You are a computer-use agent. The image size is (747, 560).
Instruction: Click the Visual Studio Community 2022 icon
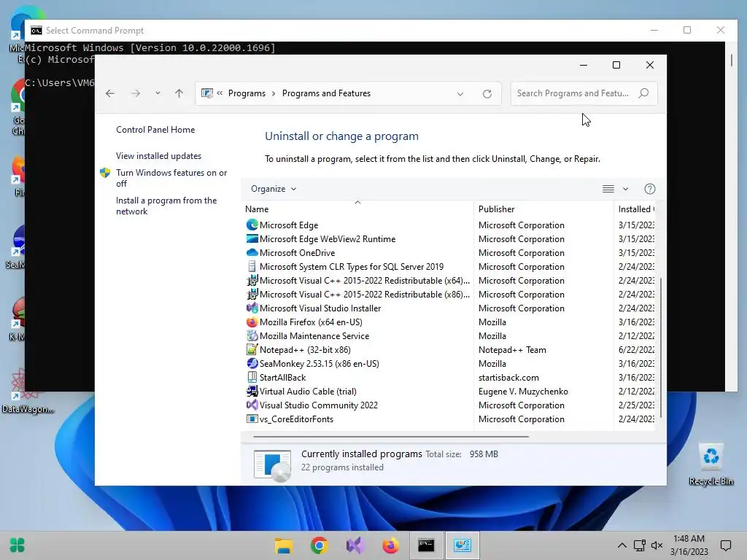252,405
